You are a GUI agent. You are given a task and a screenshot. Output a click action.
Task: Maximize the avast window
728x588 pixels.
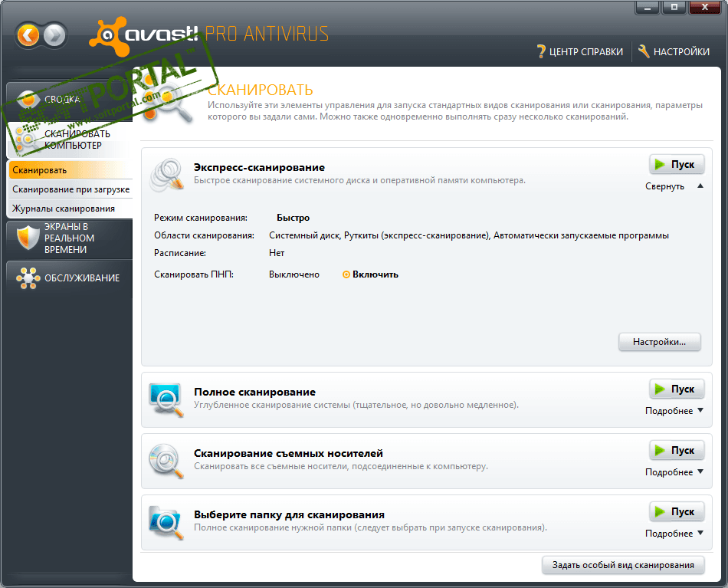tap(674, 8)
